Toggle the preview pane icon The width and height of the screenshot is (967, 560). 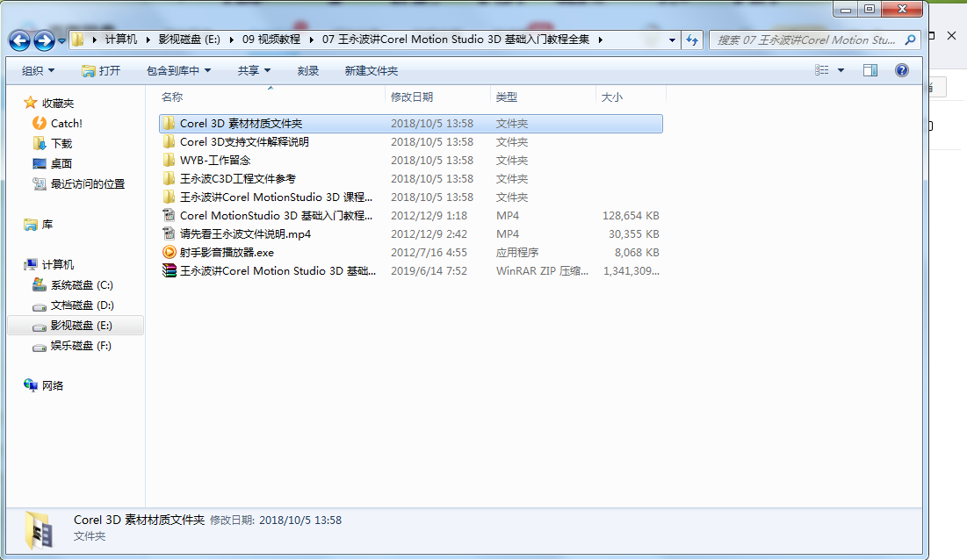(870, 70)
